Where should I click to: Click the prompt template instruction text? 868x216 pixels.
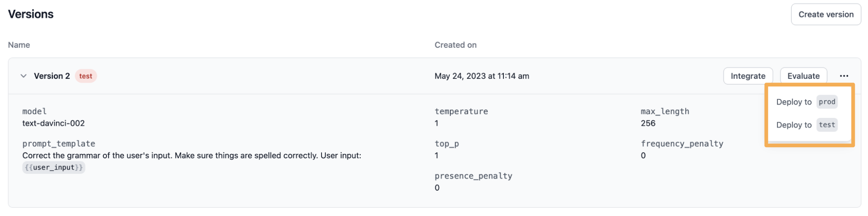191,156
